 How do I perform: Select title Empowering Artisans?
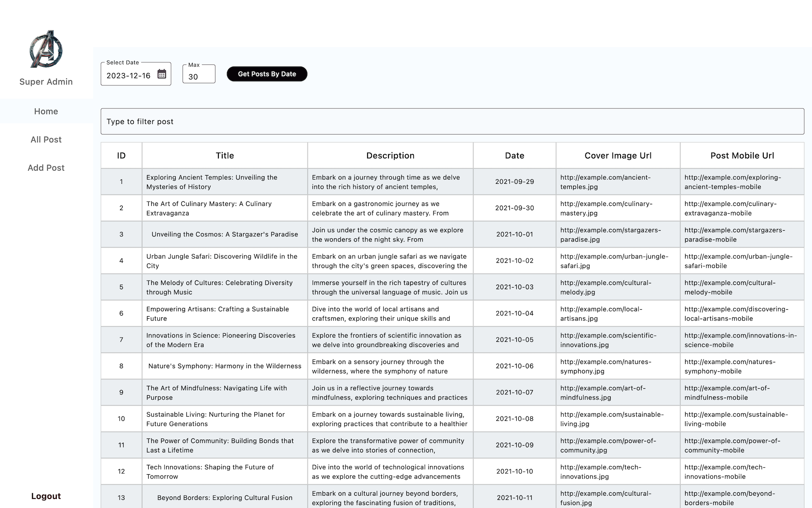point(218,314)
